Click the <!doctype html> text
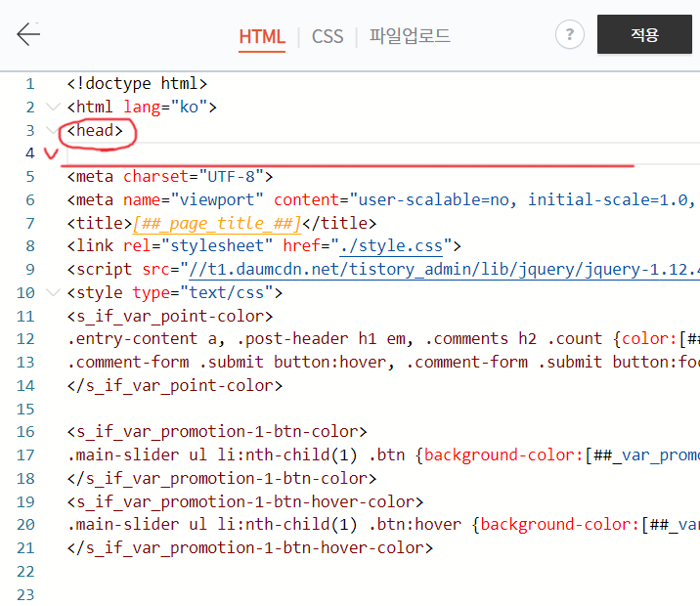 point(137,83)
